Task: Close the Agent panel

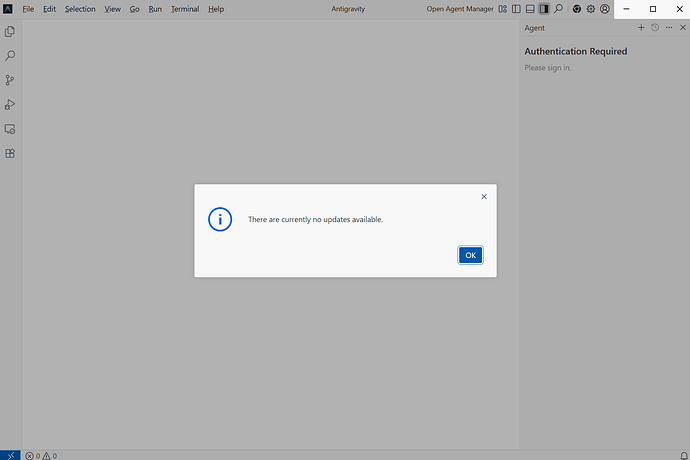Action: 683,27
